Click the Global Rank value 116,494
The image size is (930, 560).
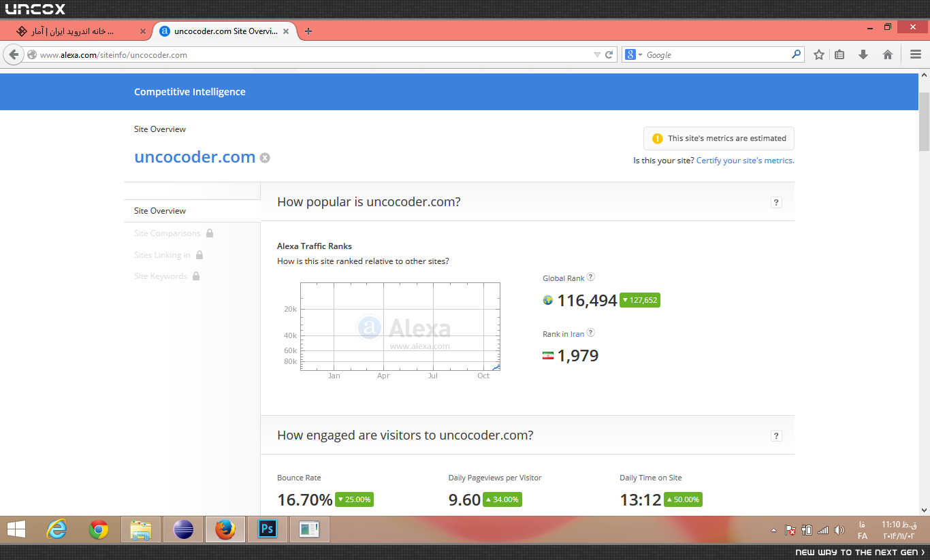(x=587, y=300)
